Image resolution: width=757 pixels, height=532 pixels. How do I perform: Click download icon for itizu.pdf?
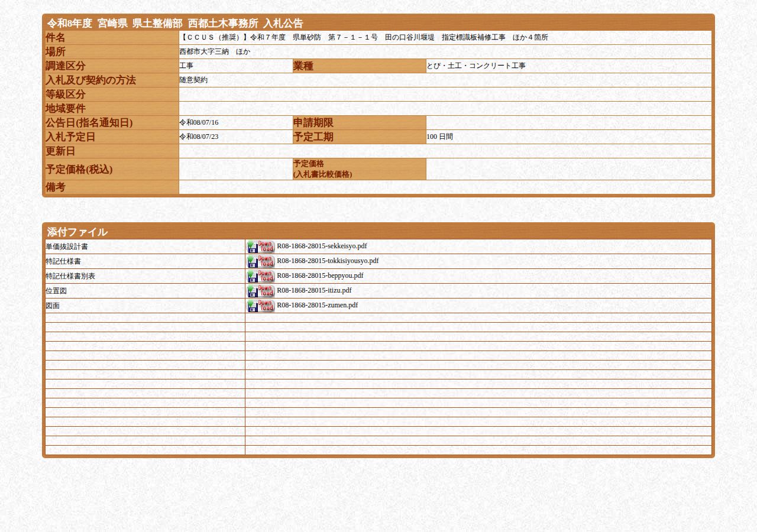point(261,291)
